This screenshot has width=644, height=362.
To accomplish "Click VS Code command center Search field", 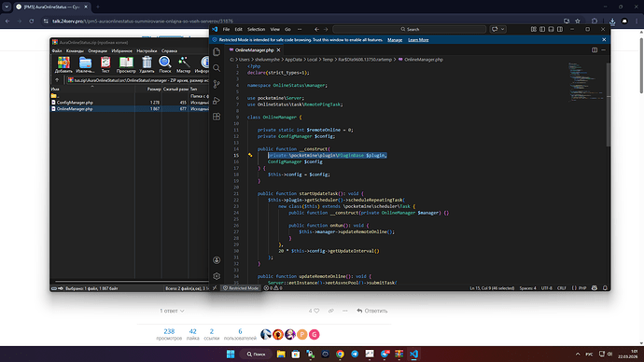I will (410, 29).
